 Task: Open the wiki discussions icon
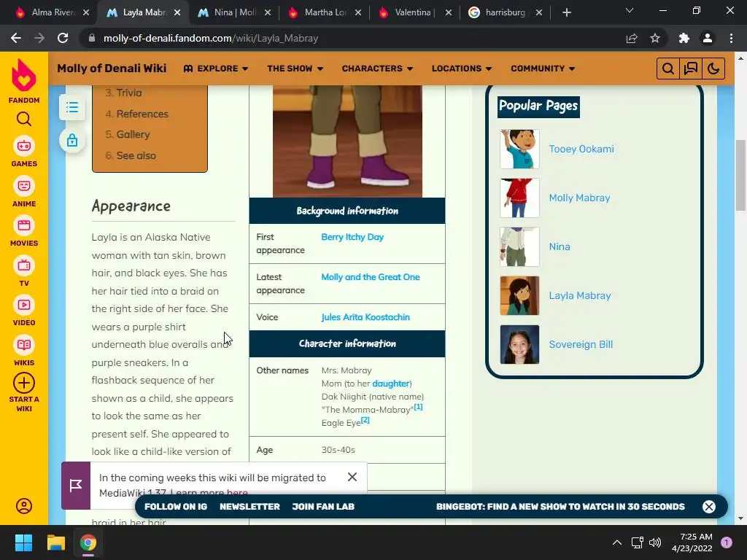(691, 69)
